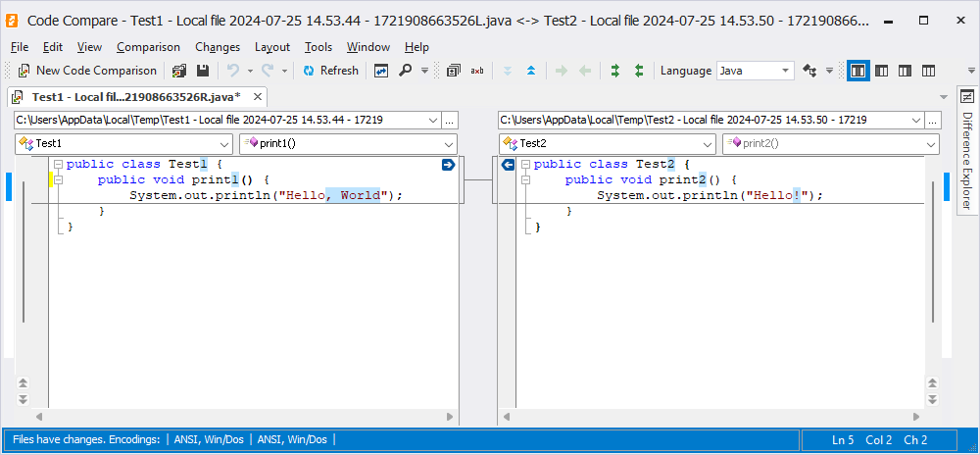Open the Comparison menu
Screen dimensions: 980x455
[148, 47]
